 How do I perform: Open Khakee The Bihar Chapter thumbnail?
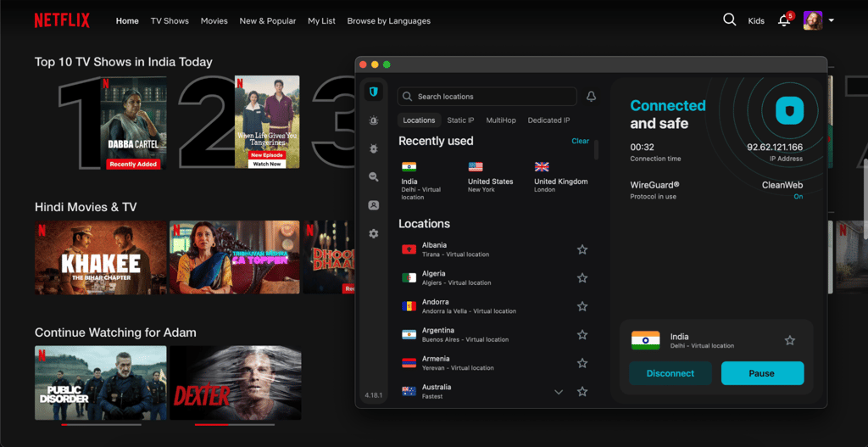(x=101, y=258)
